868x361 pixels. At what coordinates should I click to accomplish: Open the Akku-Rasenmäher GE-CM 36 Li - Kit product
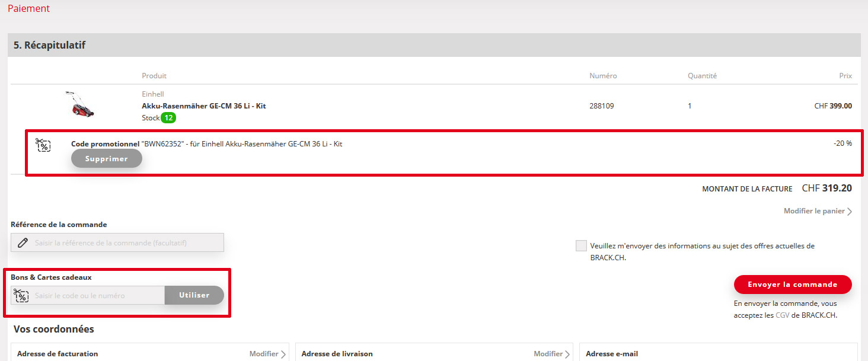pos(203,106)
